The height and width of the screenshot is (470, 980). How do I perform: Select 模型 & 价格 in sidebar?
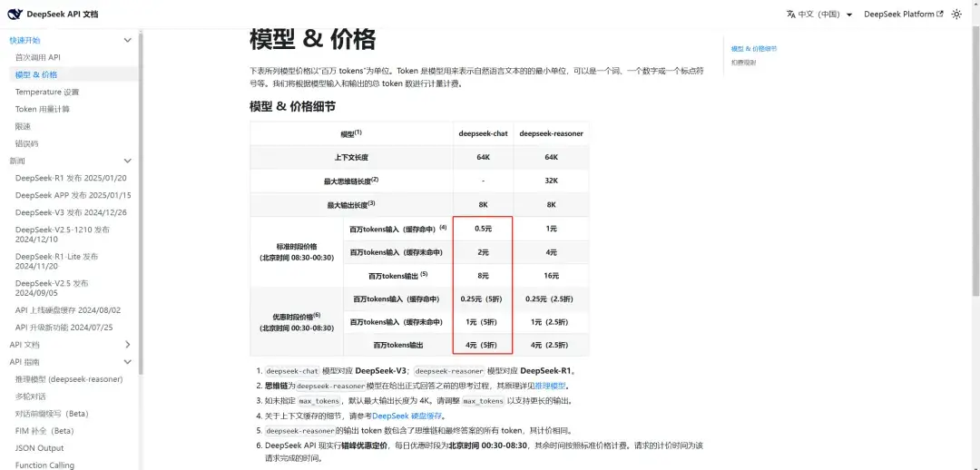pos(36,74)
